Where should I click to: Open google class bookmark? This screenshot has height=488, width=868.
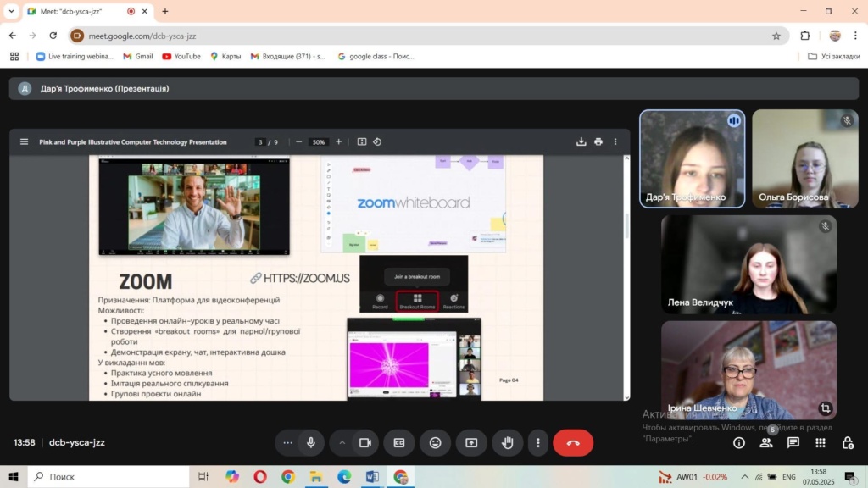(376, 57)
